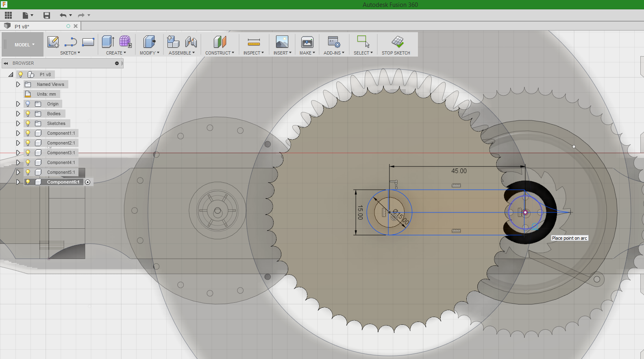
Task: Select the 3D Print make icon
Action: tap(307, 42)
